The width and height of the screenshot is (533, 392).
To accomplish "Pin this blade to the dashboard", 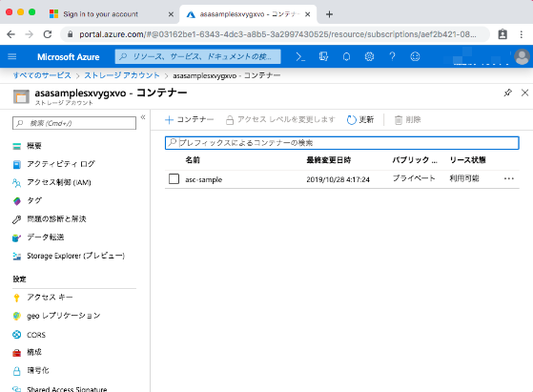I will coord(507,93).
